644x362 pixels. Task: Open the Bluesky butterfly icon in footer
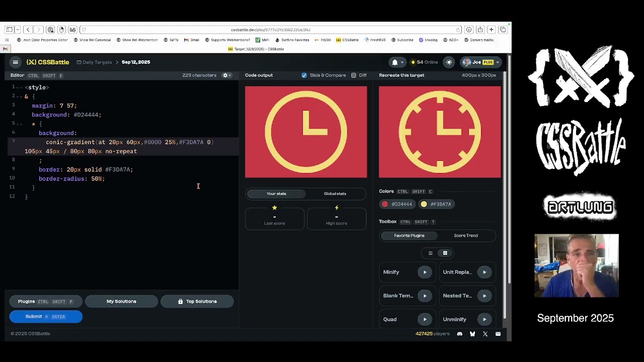(x=472, y=334)
